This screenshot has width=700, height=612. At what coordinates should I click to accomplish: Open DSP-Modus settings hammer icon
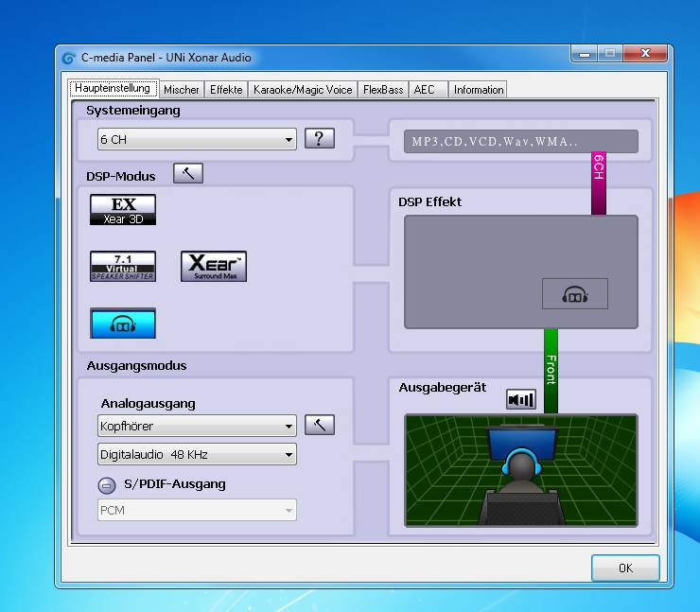[x=188, y=173]
